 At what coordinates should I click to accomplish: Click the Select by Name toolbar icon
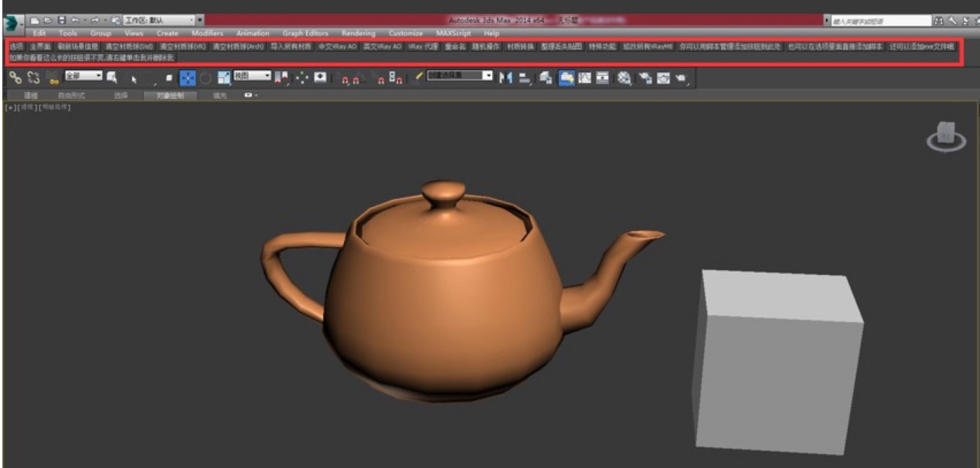tap(111, 78)
